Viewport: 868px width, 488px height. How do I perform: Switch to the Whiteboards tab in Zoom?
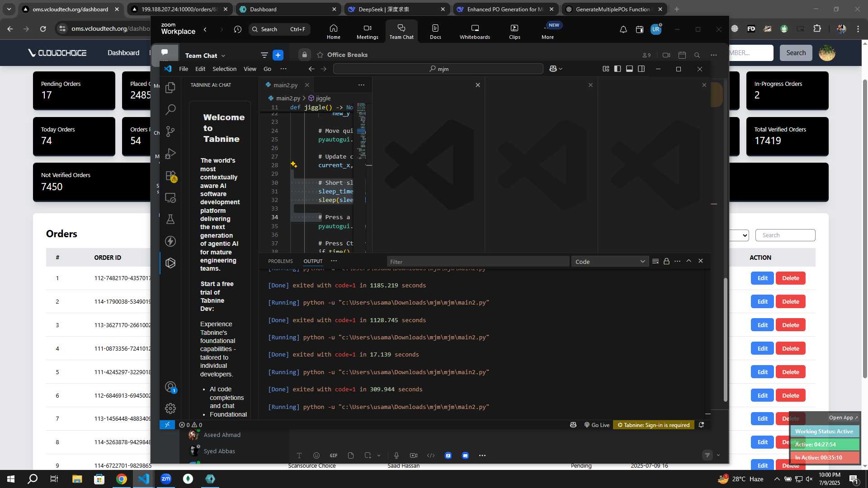[475, 32]
